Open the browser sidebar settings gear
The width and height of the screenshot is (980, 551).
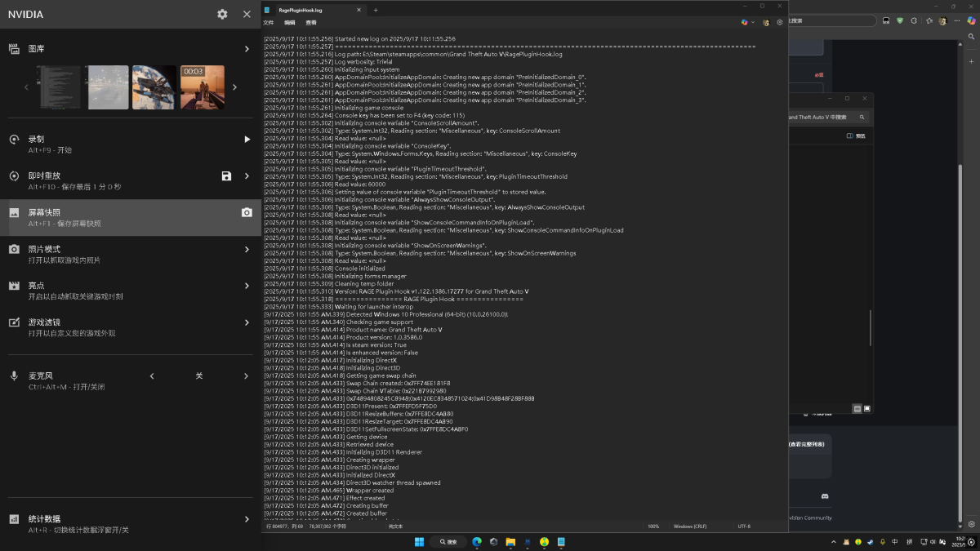[x=971, y=524]
